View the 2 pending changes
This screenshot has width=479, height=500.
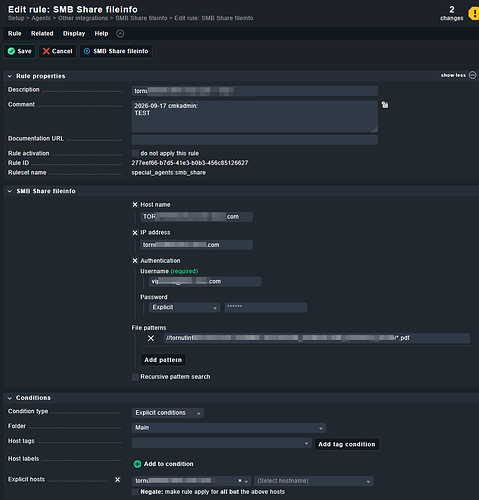coord(452,13)
